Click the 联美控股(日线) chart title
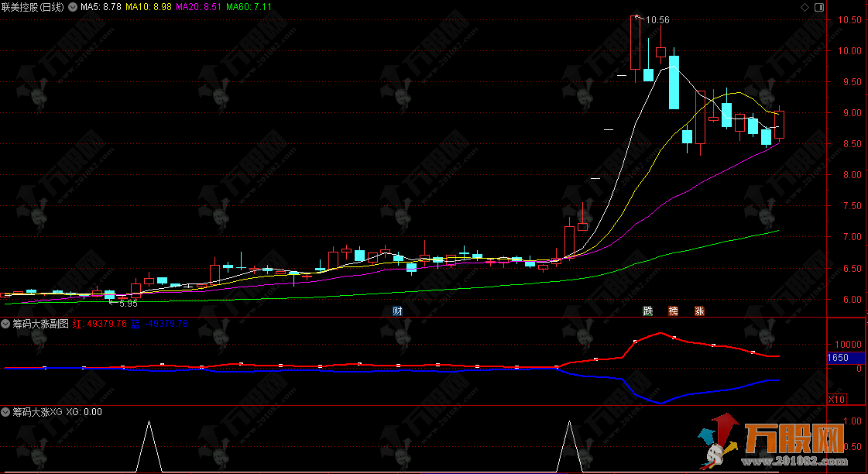Viewport: 868px width, 474px height. pos(33,7)
